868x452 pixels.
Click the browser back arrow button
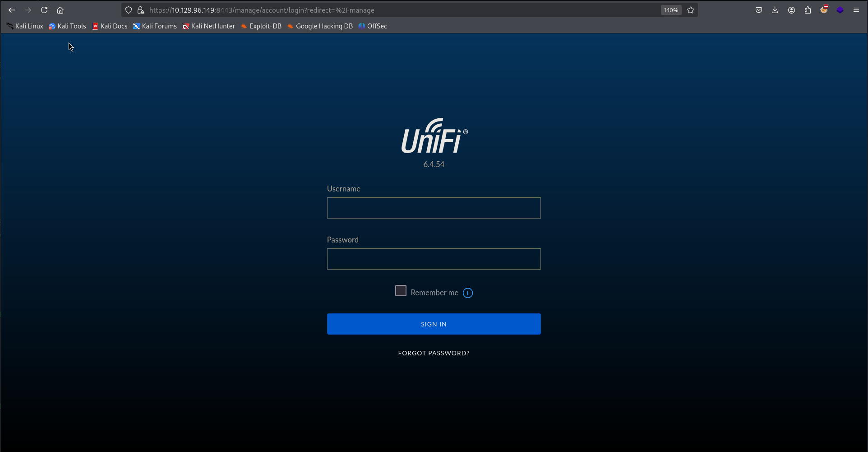tap(12, 10)
